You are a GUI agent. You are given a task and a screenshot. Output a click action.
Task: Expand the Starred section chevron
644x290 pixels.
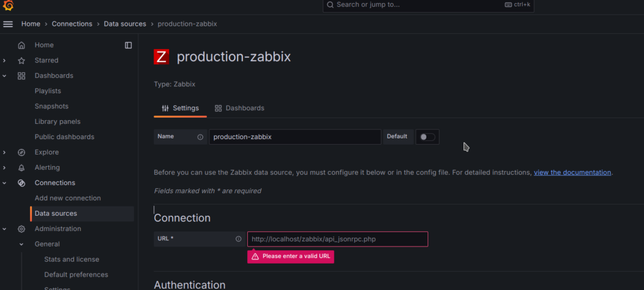pos(5,61)
